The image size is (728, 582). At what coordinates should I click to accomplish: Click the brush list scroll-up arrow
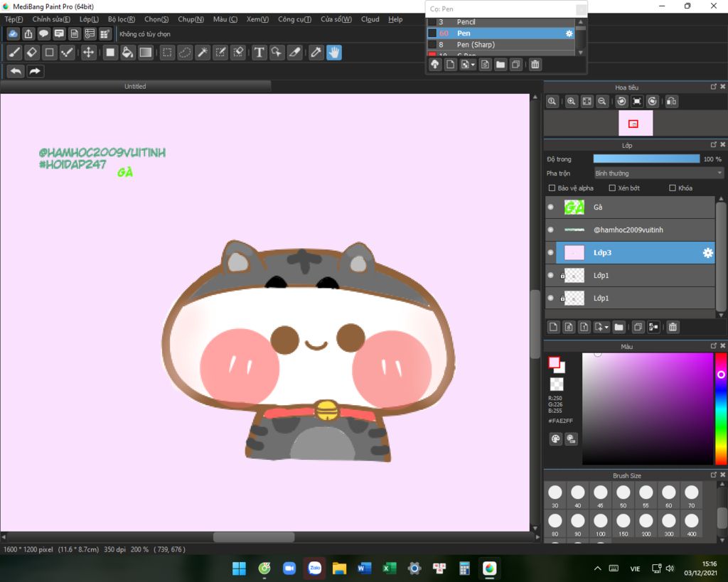click(x=580, y=22)
